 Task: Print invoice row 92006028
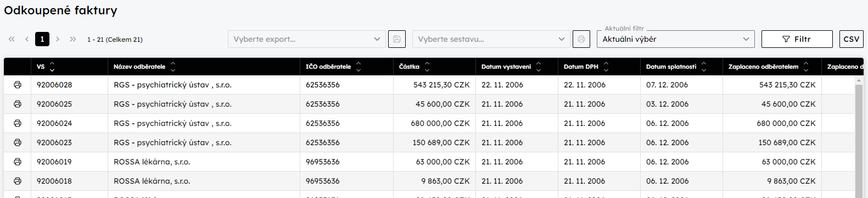click(18, 85)
